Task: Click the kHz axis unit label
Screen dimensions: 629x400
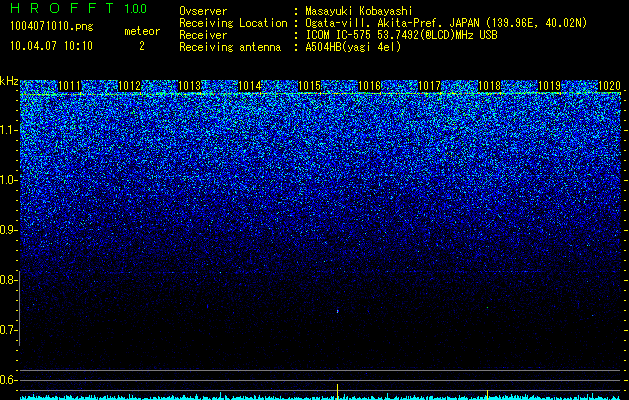Action: tap(9, 81)
